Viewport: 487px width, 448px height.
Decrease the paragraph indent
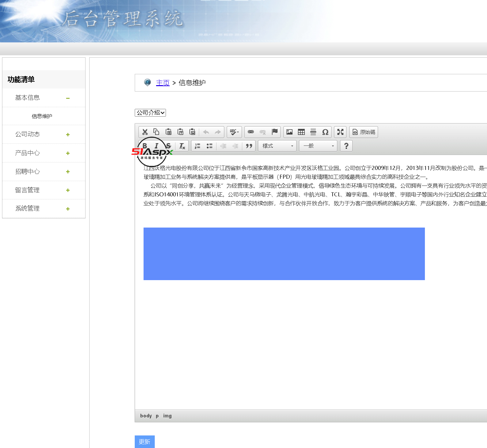223,146
